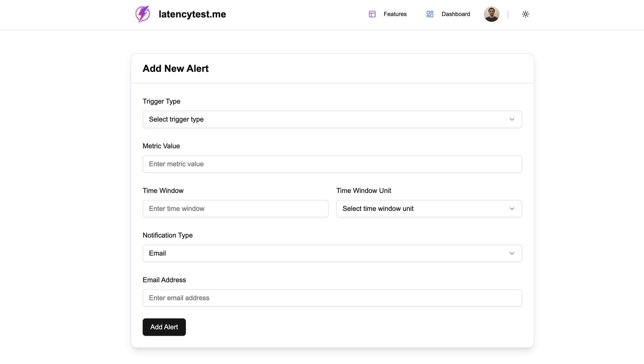
Task: Open the user avatar profile menu
Action: [x=491, y=14]
